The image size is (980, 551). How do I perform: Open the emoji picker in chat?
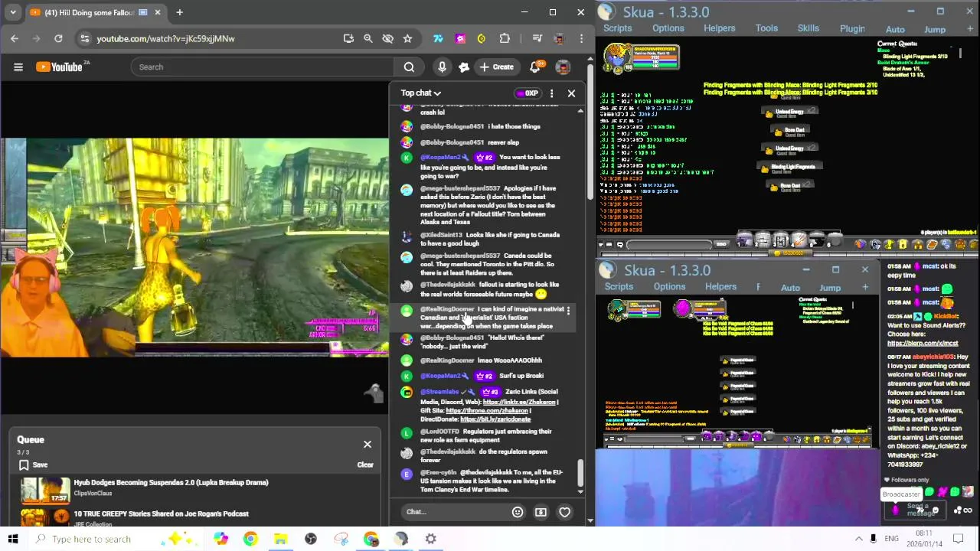click(518, 512)
